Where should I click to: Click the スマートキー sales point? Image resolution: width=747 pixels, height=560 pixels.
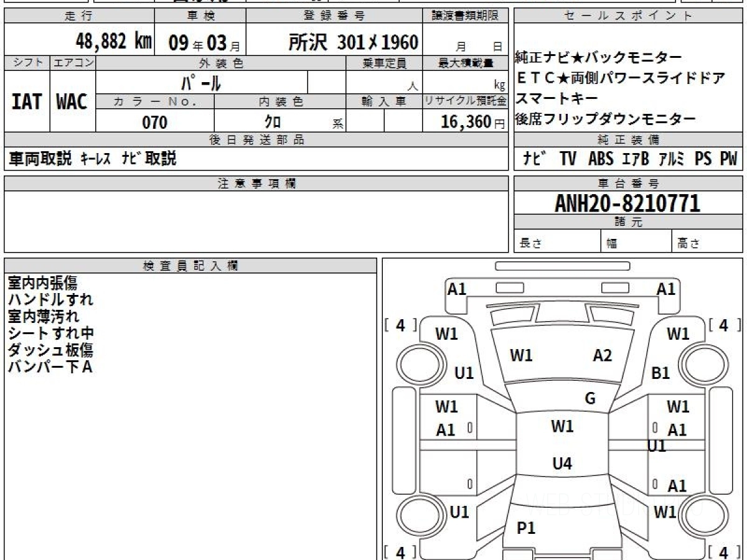(x=557, y=98)
